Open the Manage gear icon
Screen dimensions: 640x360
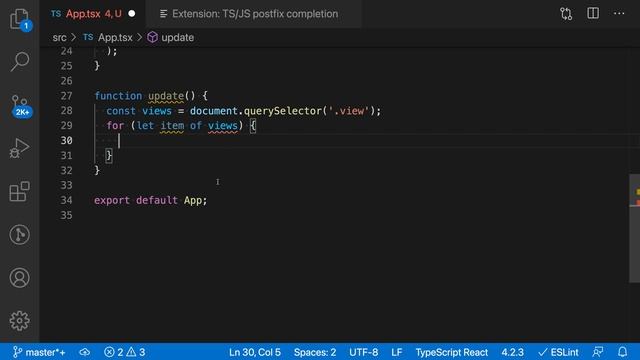[20, 320]
